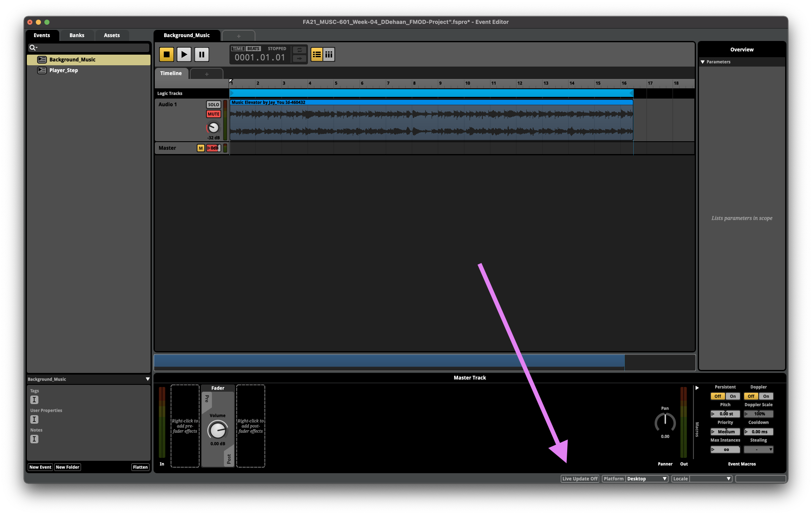This screenshot has width=812, height=515.
Task: Click the Stop playback button
Action: pos(166,55)
